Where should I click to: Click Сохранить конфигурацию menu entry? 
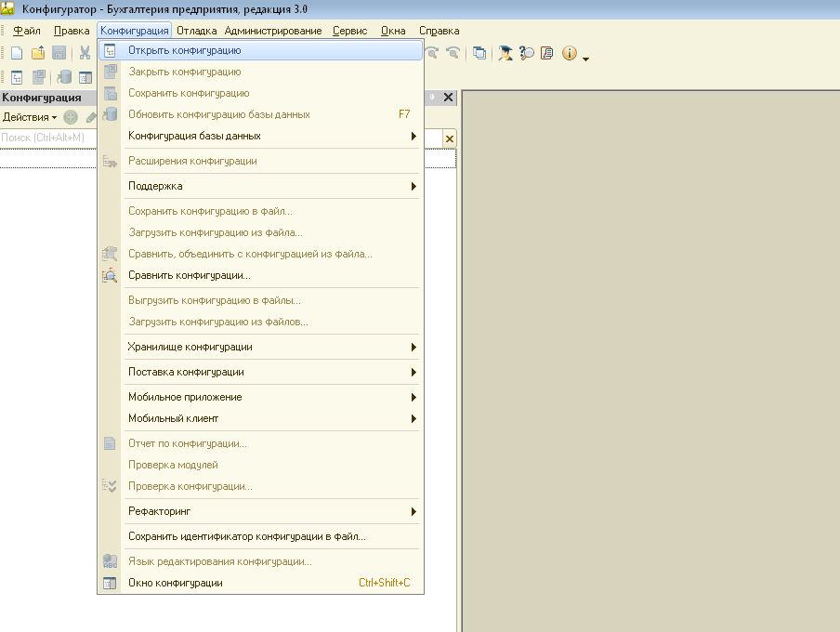pos(260,93)
